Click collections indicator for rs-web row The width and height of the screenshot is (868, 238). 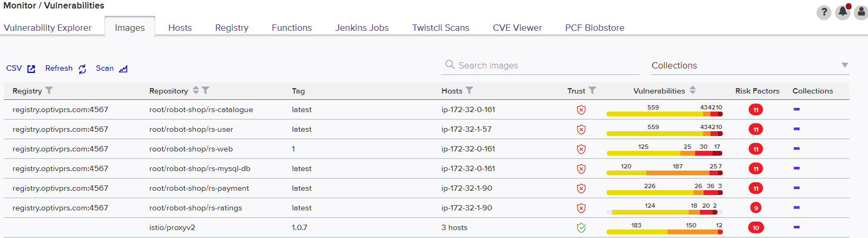pos(796,149)
